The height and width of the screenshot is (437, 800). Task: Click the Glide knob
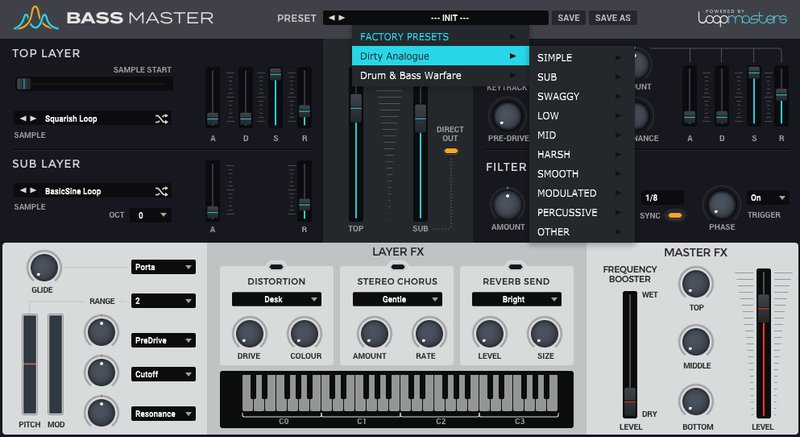(x=44, y=267)
